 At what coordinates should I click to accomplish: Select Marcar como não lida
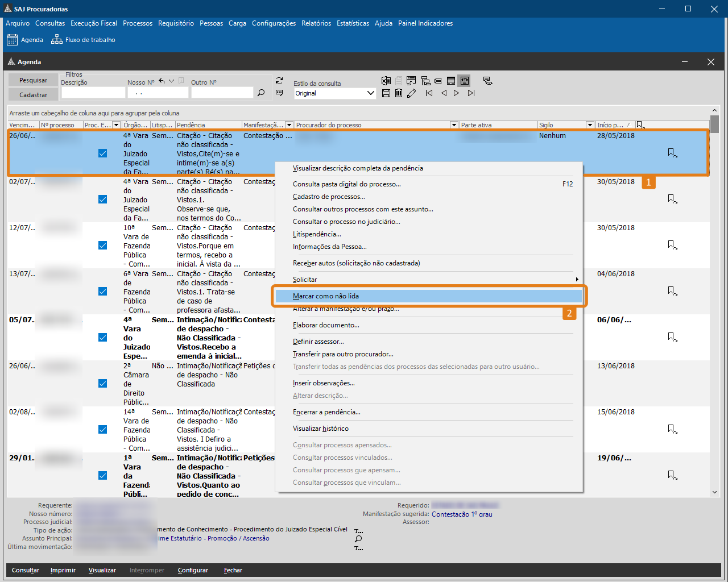429,296
